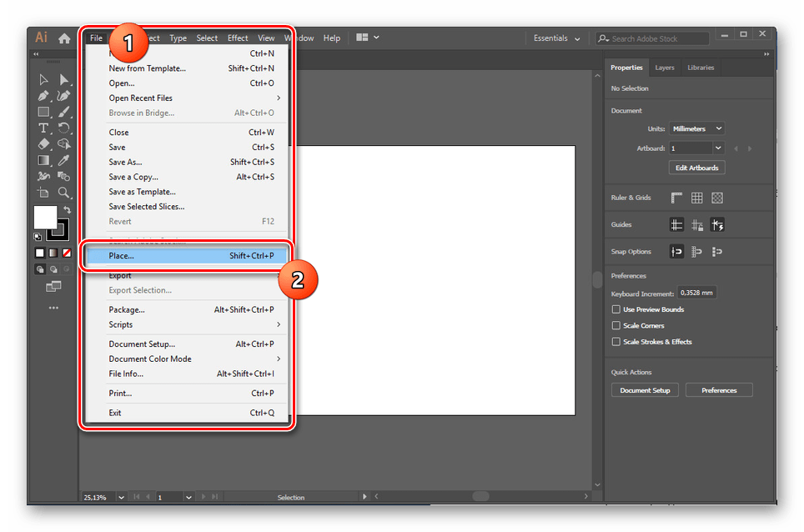The image size is (804, 532).
Task: Click the Edit Artboards button
Action: [x=697, y=168]
